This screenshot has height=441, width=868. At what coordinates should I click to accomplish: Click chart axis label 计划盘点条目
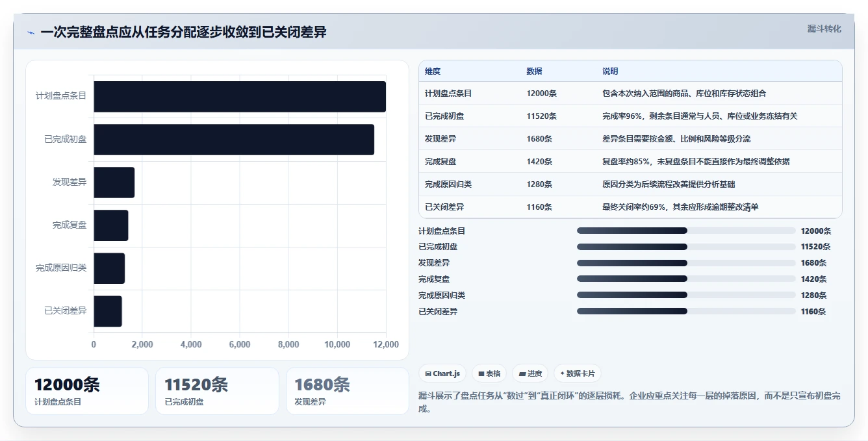pyautogui.click(x=61, y=96)
